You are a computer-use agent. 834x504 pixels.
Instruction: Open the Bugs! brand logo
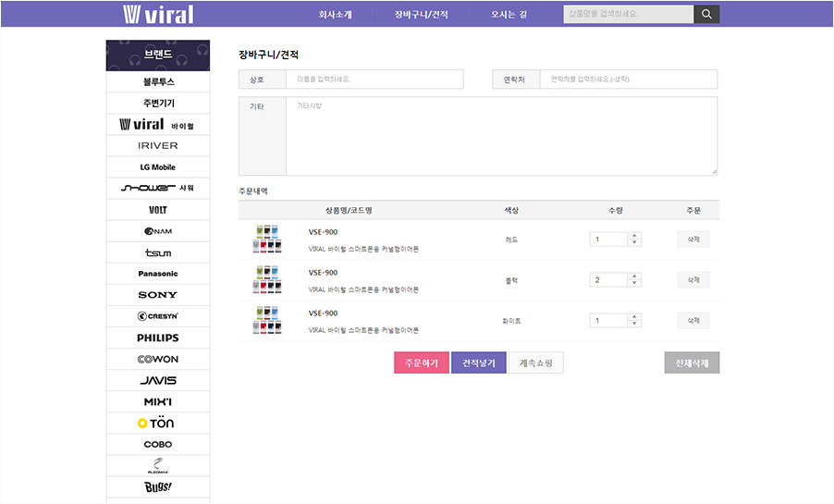158,487
